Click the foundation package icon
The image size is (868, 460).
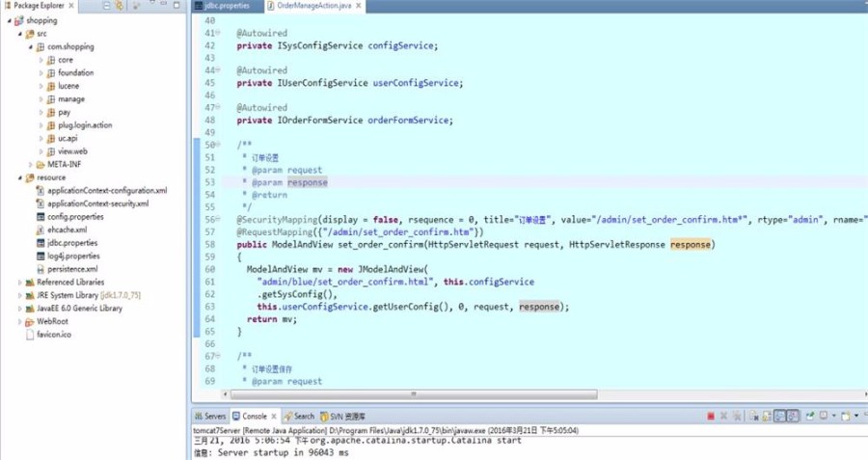click(x=51, y=72)
